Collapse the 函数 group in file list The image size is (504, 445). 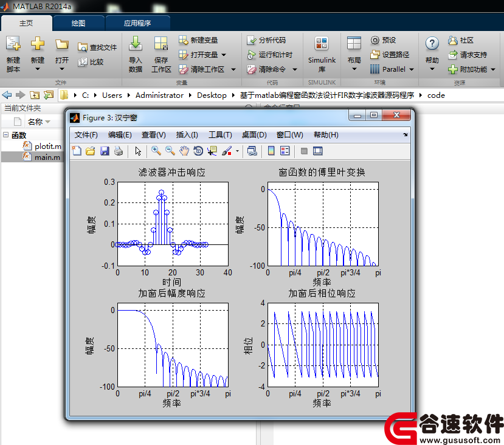(6, 135)
